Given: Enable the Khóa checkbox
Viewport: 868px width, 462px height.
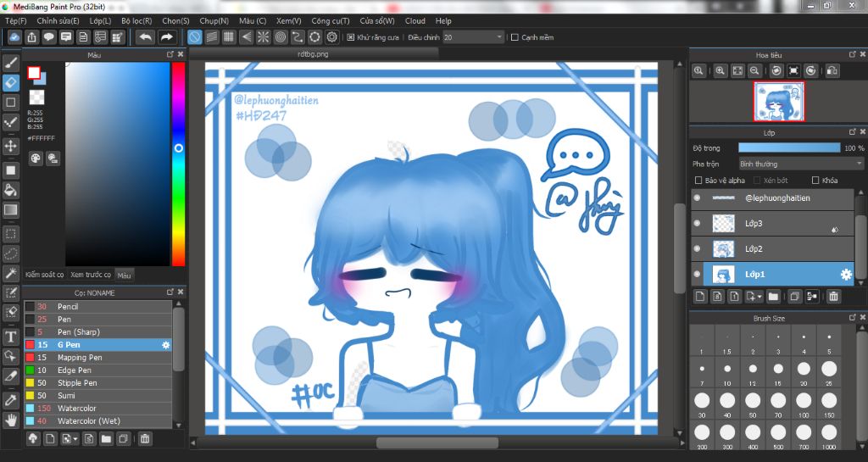Looking at the screenshot, I should (815, 181).
